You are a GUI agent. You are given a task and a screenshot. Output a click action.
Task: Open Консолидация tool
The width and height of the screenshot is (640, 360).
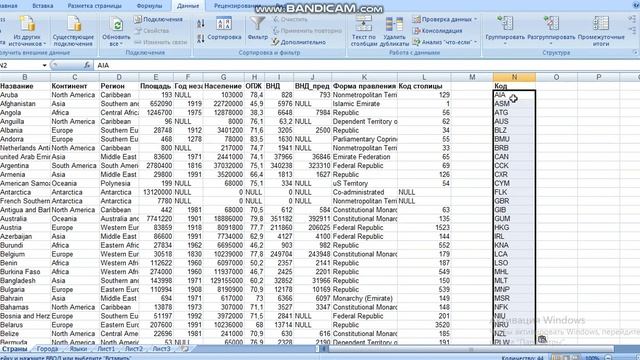point(437,31)
